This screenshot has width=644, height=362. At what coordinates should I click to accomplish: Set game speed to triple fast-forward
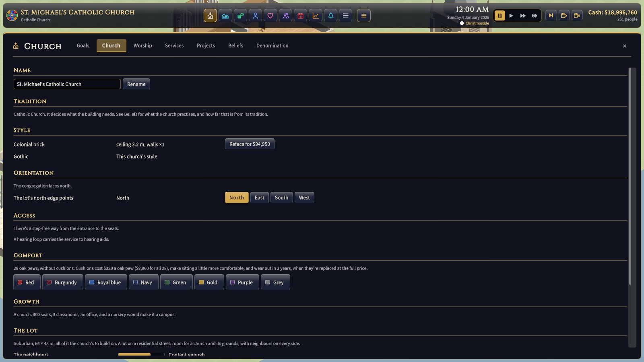tap(535, 16)
